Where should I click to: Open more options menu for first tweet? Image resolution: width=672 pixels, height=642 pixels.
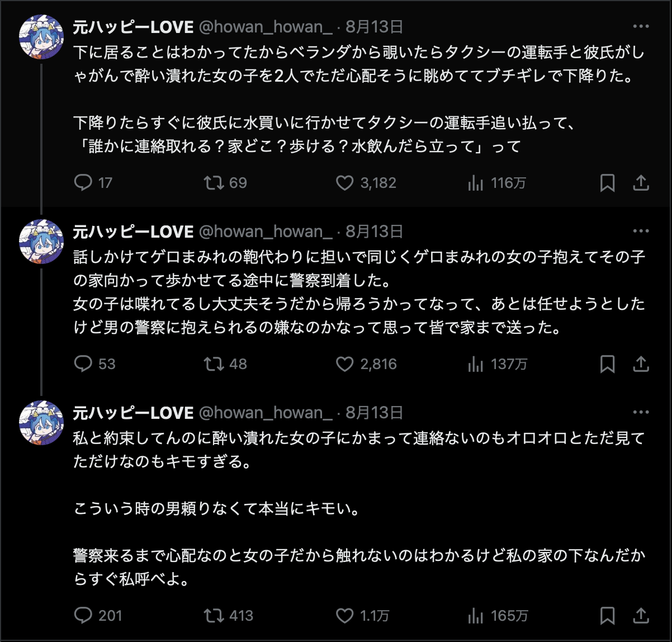coord(641,27)
